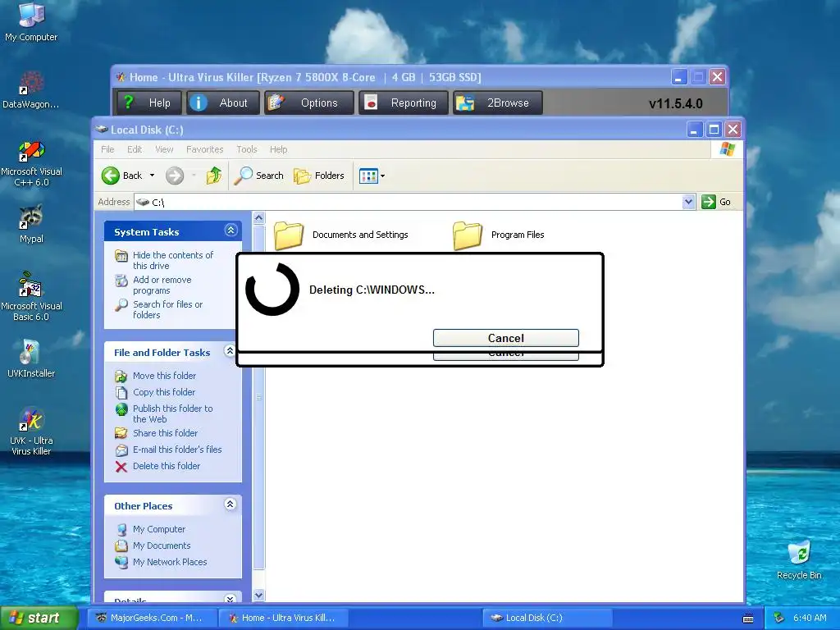Click the 6:40 AM clock
This screenshot has height=630, width=840.
pos(810,618)
